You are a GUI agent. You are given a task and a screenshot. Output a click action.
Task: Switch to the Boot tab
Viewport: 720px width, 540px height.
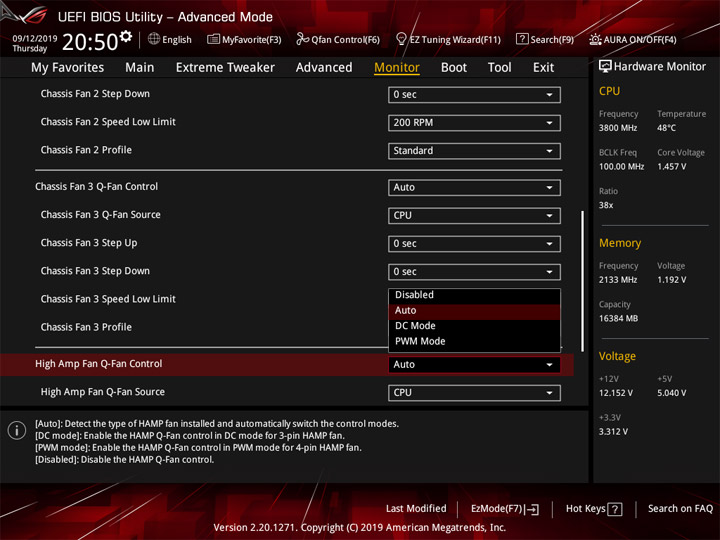(x=454, y=68)
